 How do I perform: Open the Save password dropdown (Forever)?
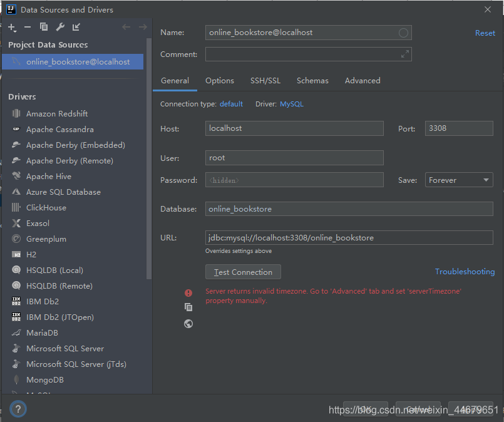459,180
